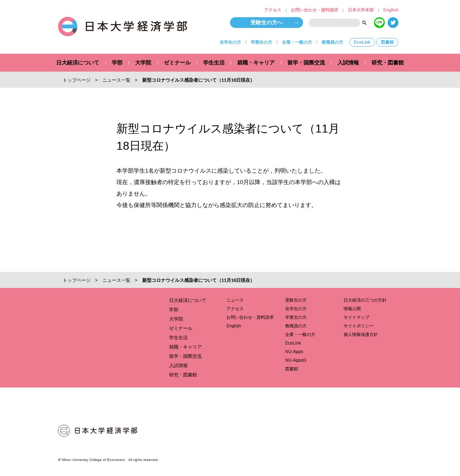
Task: Open NU-Apps in the footer
Action: [294, 352]
